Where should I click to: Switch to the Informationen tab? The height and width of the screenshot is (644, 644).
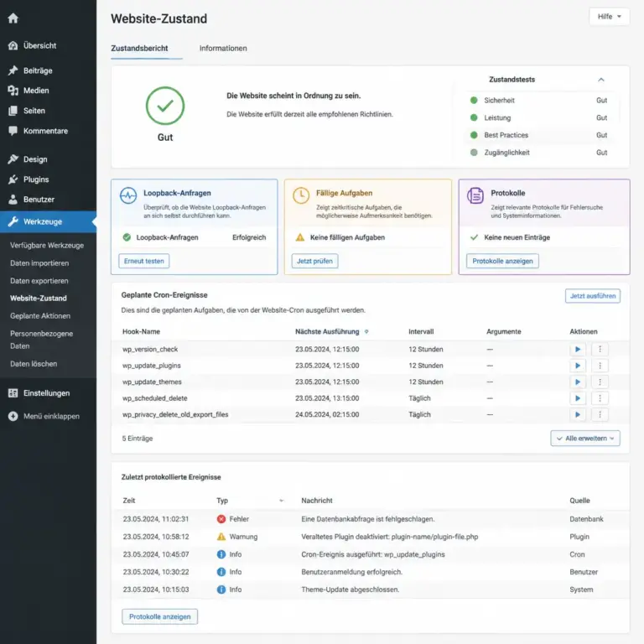[223, 49]
